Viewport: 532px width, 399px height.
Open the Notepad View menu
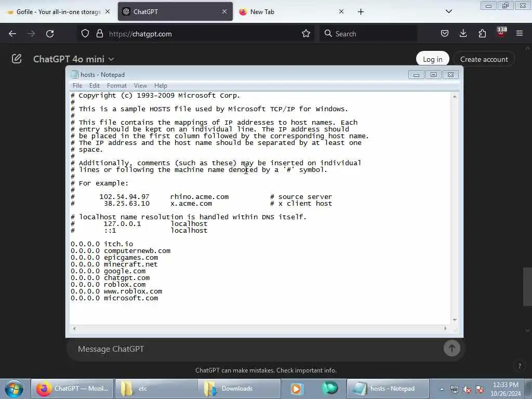[x=140, y=86]
